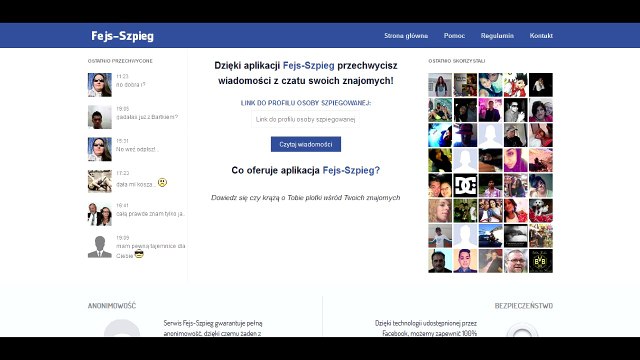Open the Strona główna menu item
Viewport: 640px width, 360px height.
[406, 36]
